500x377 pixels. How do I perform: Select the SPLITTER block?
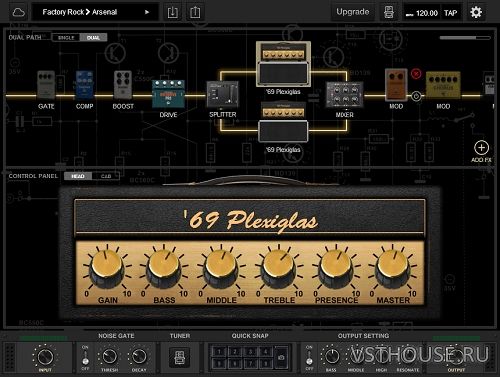(x=222, y=95)
